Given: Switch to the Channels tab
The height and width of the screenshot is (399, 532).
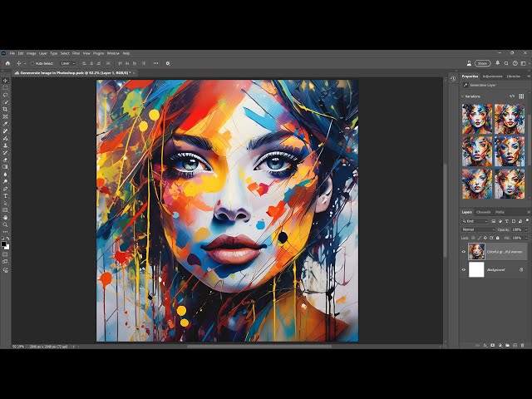Looking at the screenshot, I should click(x=484, y=212).
